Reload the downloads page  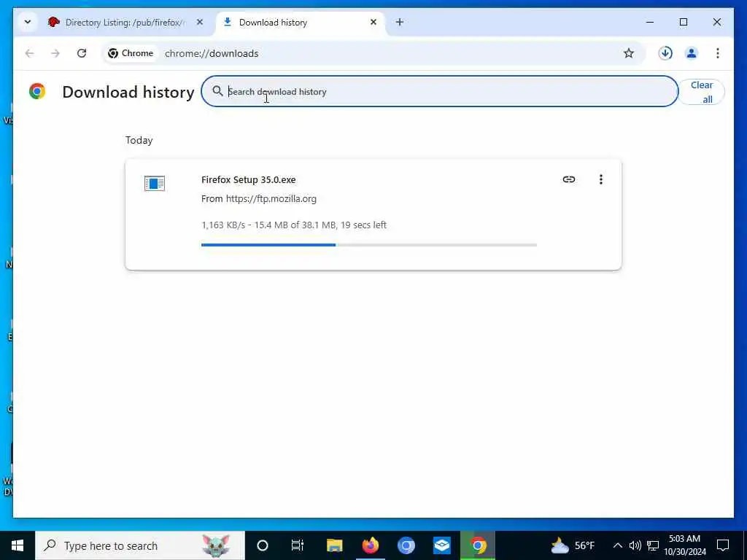82,53
